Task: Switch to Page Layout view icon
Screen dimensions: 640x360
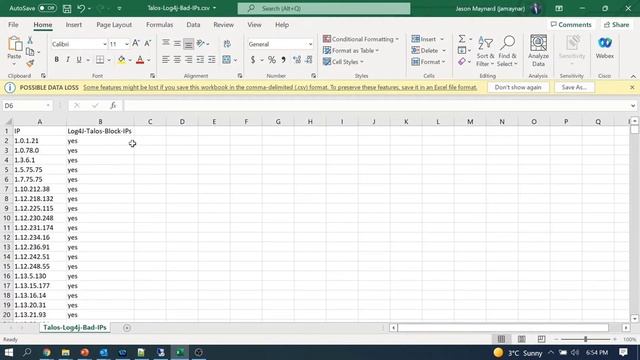Action: pyautogui.click(x=521, y=339)
